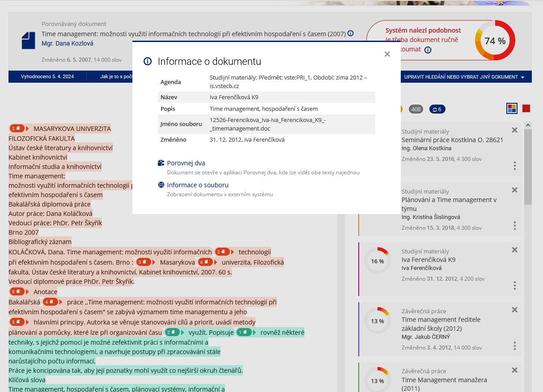
Task: Open three-dot menu on Iva Ferenčíková K9 card
Action: point(515,286)
